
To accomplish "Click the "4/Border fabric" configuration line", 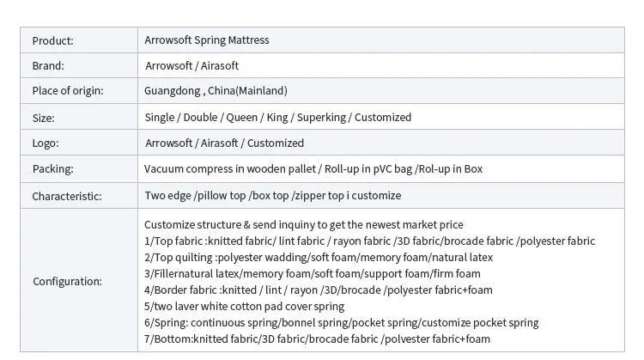I will [x=319, y=290].
